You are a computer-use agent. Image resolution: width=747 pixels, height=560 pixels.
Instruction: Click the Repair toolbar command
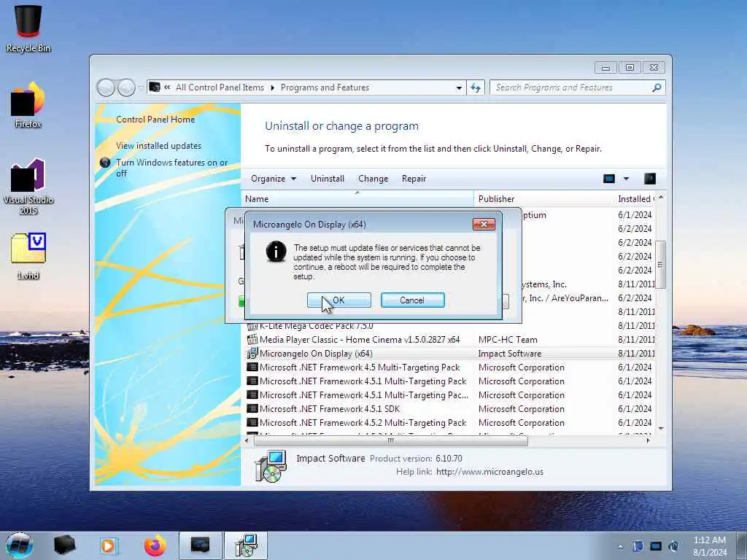tap(414, 179)
